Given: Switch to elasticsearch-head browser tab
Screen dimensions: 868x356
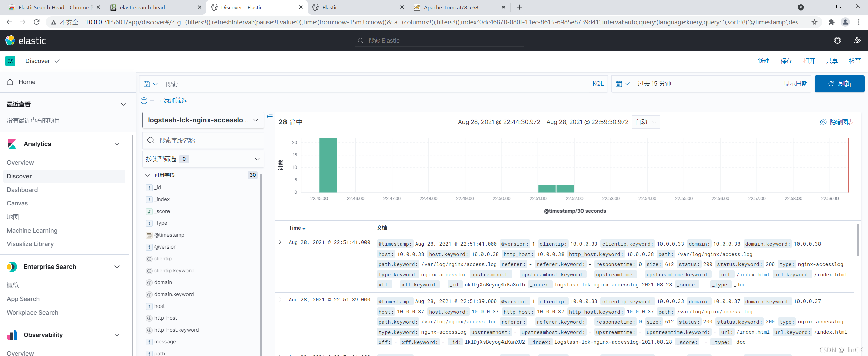Looking at the screenshot, I should (x=156, y=7).
